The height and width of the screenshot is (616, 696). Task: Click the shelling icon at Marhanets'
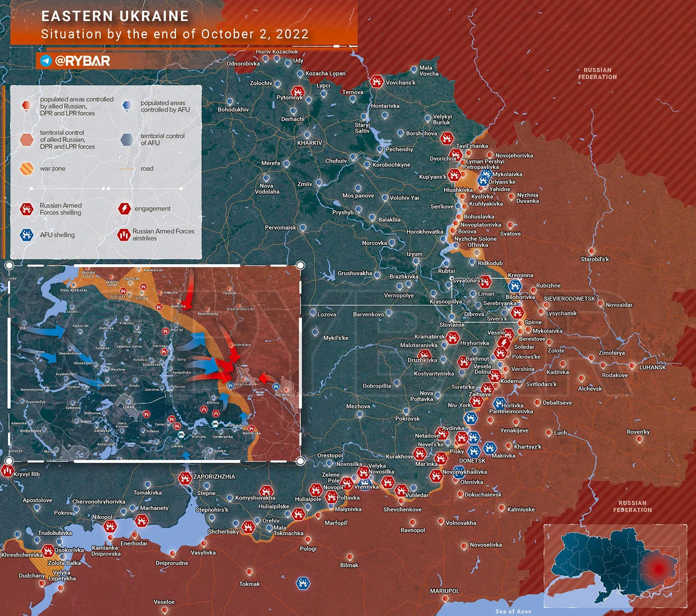[142, 521]
